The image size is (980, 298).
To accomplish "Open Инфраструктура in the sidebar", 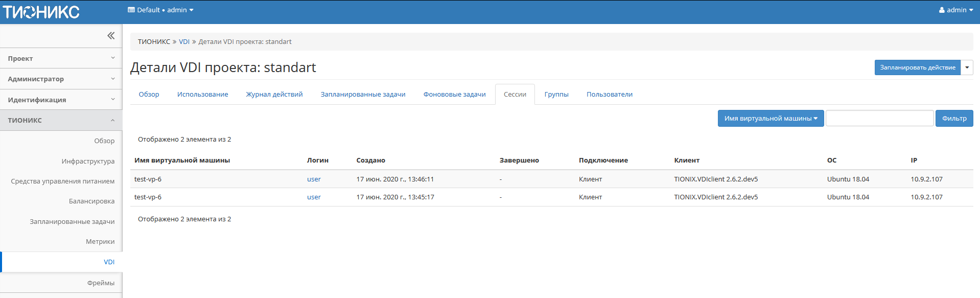I will coord(88,162).
